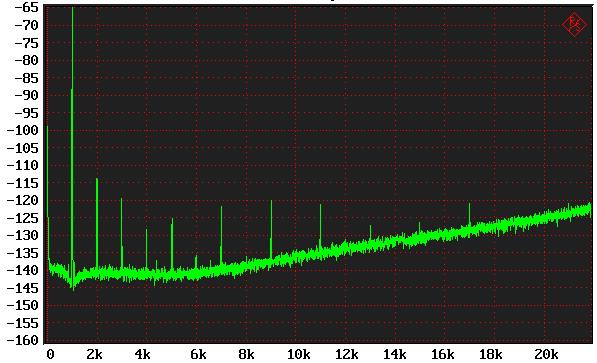The image size is (597, 363).
Task: Click the -140 vertical axis label
Action: point(22,270)
